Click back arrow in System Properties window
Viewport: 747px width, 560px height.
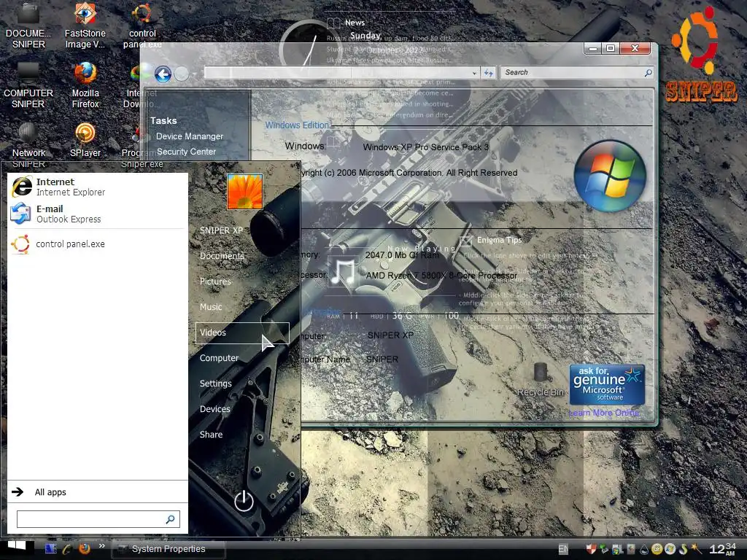tap(163, 74)
